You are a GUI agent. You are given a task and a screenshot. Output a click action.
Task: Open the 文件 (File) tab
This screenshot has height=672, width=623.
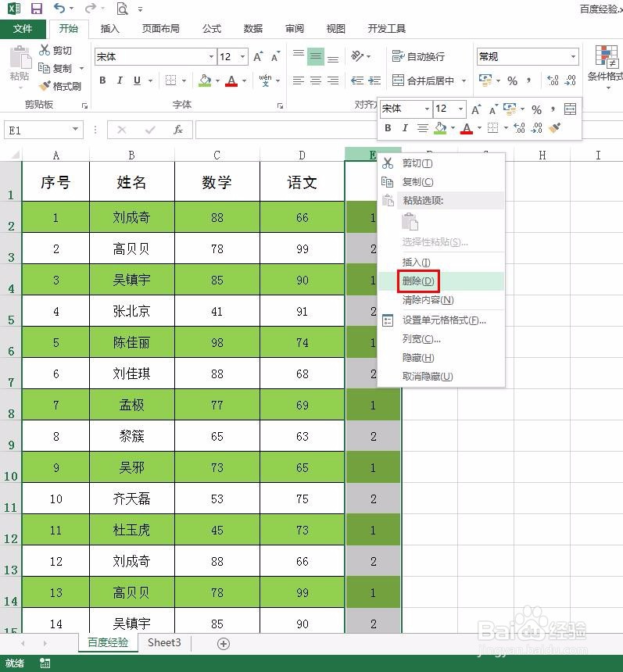tap(23, 29)
